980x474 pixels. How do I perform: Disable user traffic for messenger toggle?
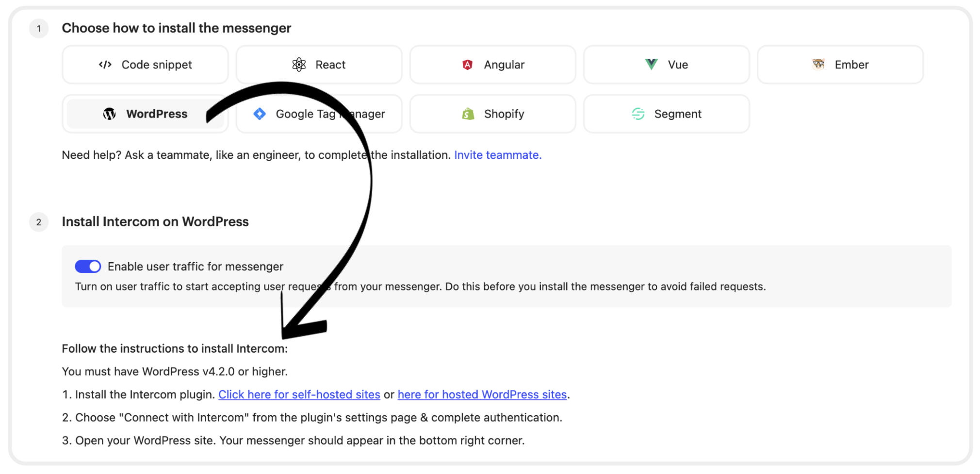point(88,267)
